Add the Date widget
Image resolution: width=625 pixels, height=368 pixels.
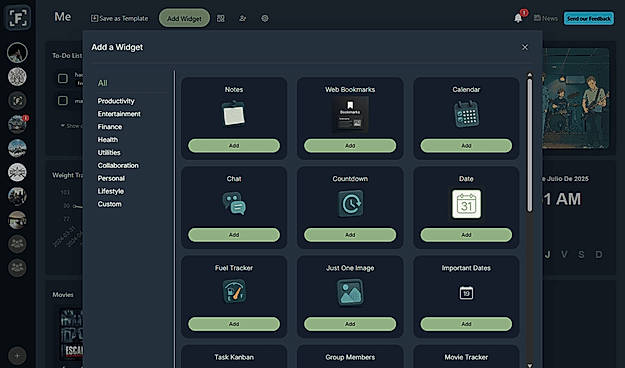click(x=466, y=235)
